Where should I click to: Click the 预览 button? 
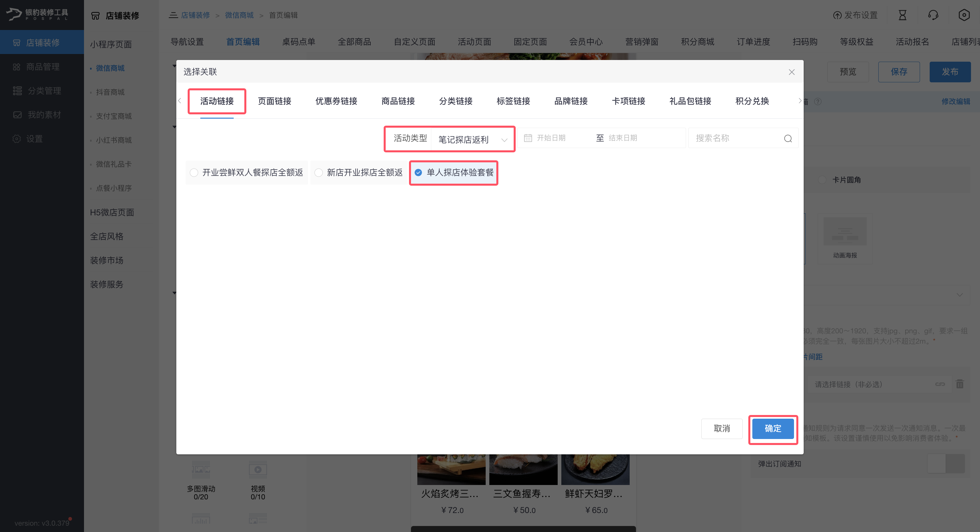[848, 72]
